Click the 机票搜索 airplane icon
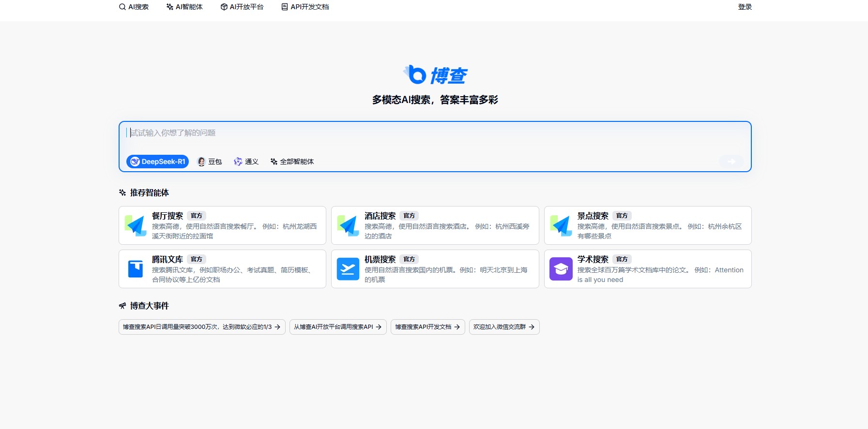The width and height of the screenshot is (868, 429). (348, 269)
